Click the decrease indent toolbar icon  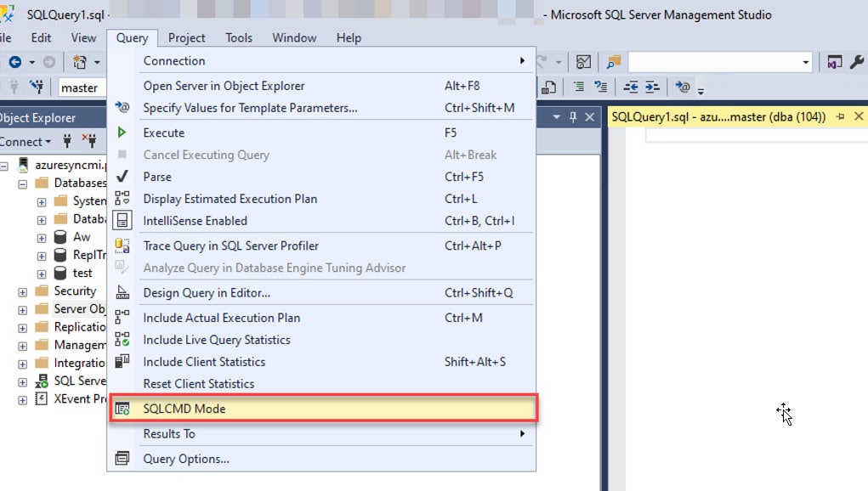click(x=631, y=87)
